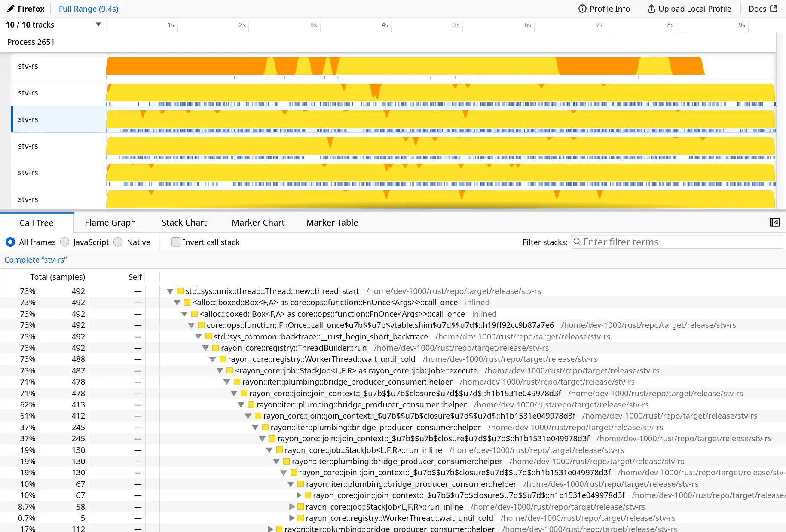Viewport: 786px width, 532px height.
Task: Switch to the Stack Chart tab
Action: coord(184,223)
